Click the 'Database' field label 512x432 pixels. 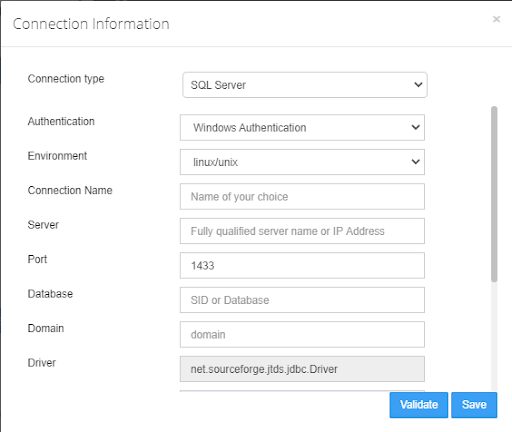(x=50, y=294)
